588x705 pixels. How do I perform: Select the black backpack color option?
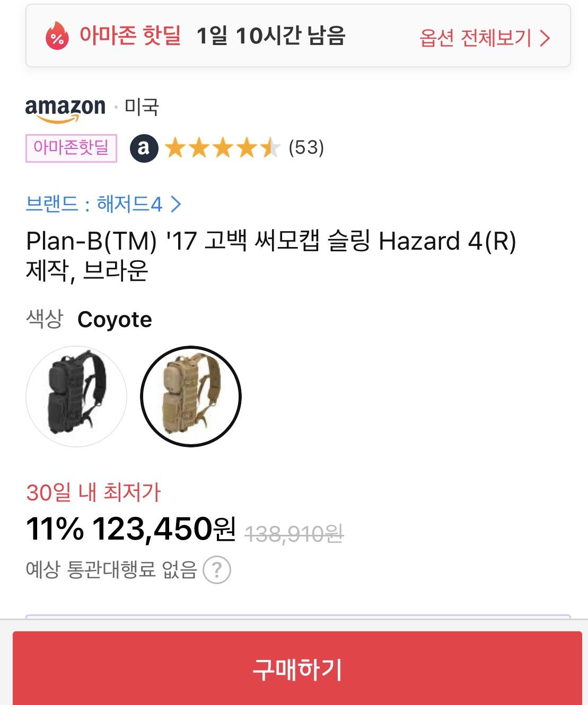[76, 396]
